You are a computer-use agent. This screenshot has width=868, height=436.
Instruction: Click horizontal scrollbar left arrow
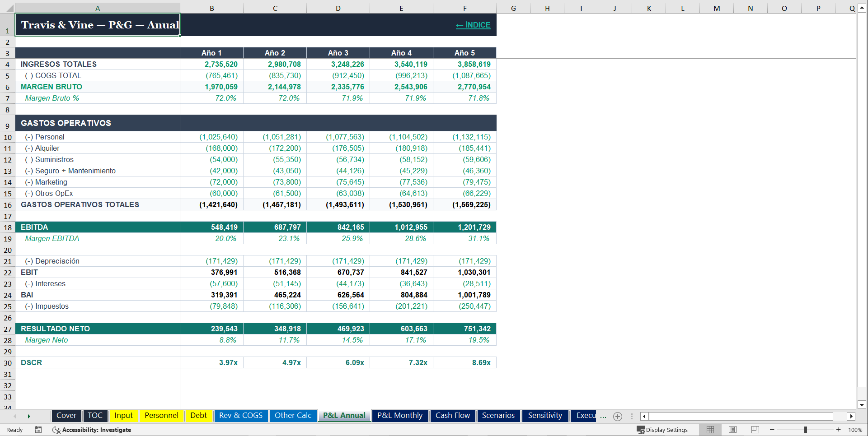pyautogui.click(x=644, y=416)
